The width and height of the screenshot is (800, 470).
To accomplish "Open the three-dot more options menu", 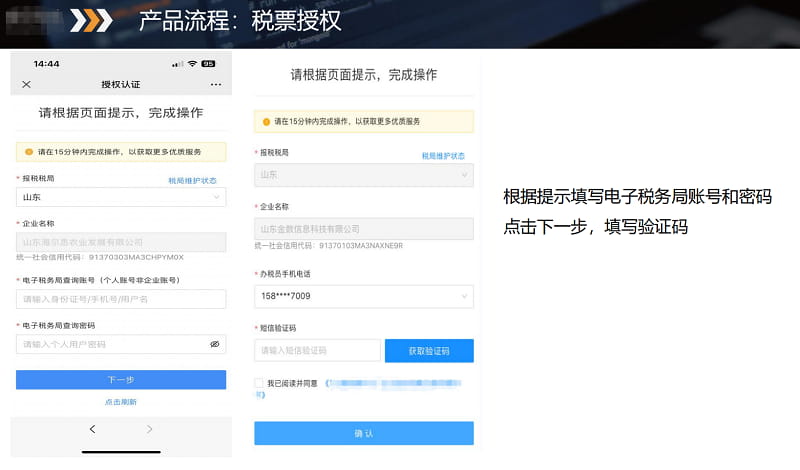I will tap(216, 84).
